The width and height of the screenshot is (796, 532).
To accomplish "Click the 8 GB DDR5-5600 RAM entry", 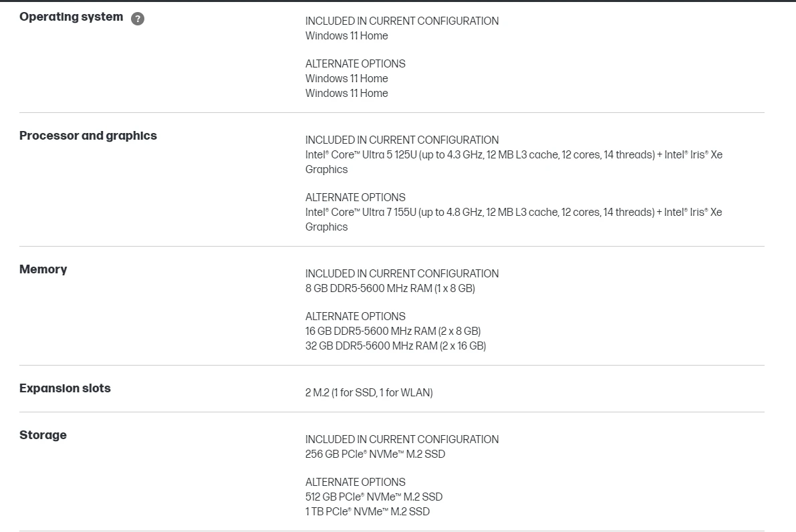I will [x=390, y=289].
